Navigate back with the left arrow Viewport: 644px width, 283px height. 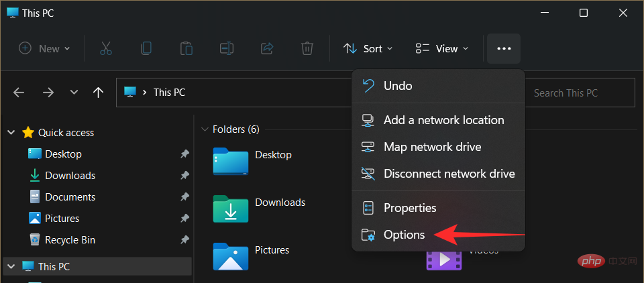point(19,93)
